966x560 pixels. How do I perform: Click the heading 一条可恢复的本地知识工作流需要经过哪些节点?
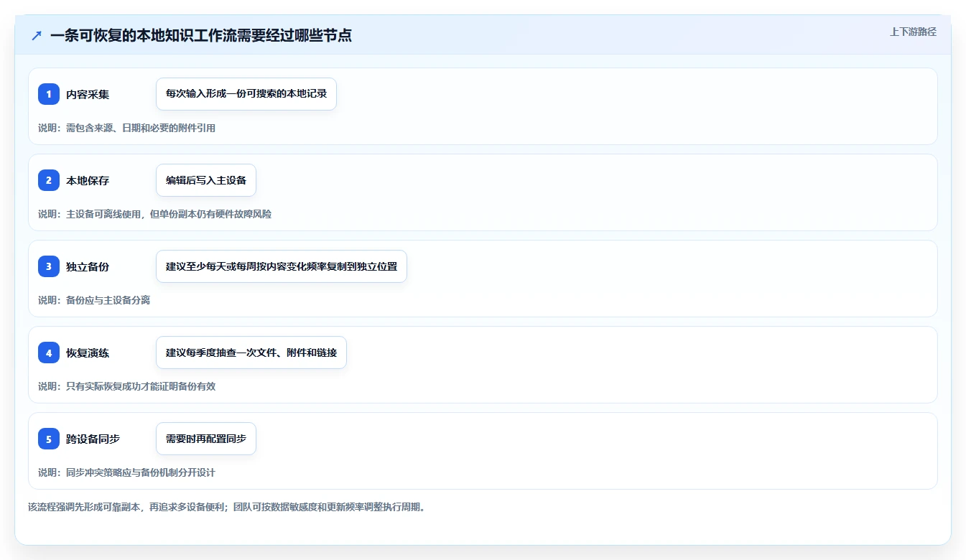pyautogui.click(x=201, y=35)
